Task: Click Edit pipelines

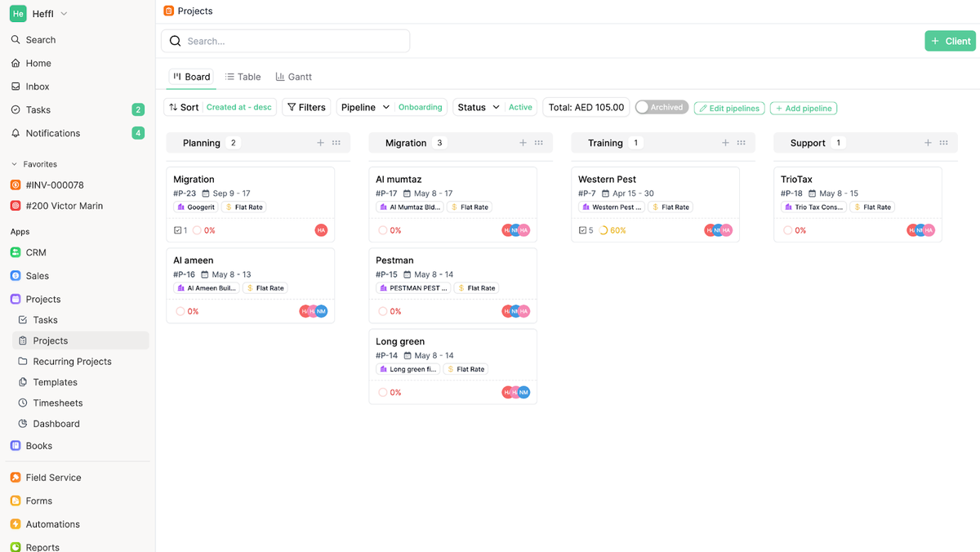Action: tap(728, 108)
